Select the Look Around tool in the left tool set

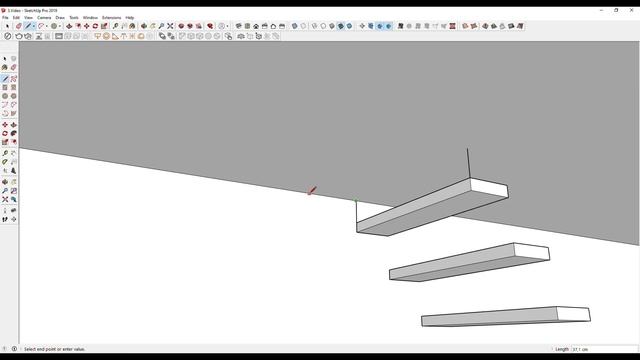coord(13,211)
